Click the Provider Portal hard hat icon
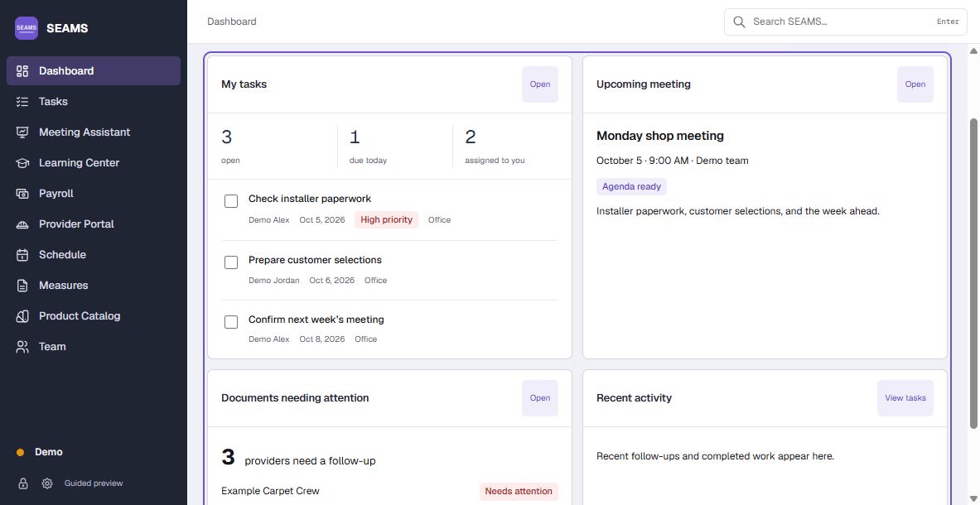The height and width of the screenshot is (505, 980). point(22,224)
